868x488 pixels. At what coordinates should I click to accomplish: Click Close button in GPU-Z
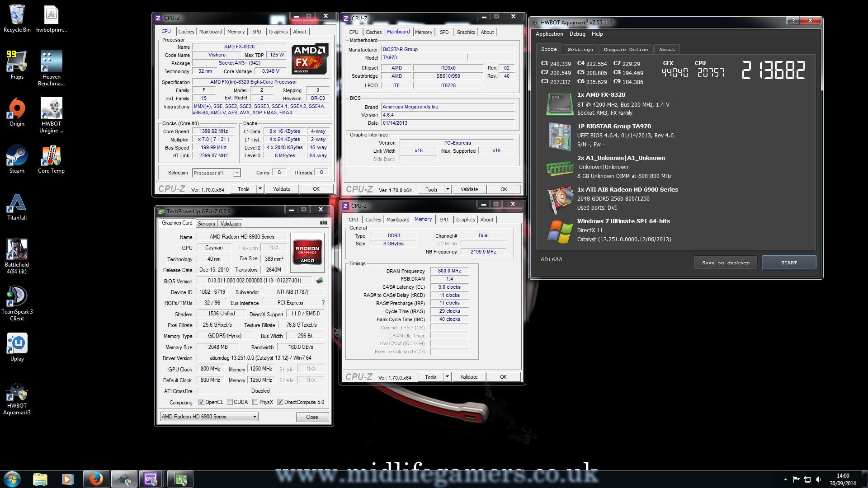(312, 417)
